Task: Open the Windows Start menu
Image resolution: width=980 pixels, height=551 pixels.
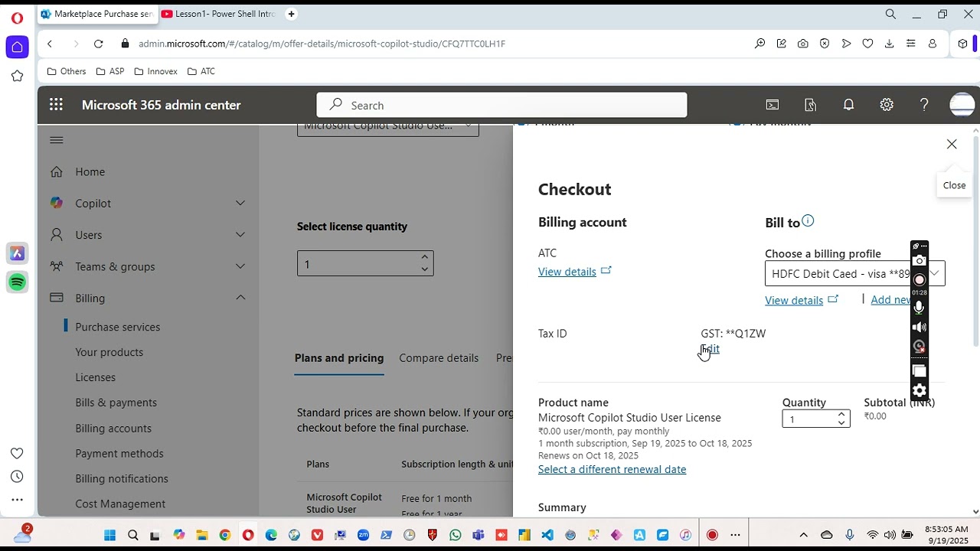Action: 109,535
